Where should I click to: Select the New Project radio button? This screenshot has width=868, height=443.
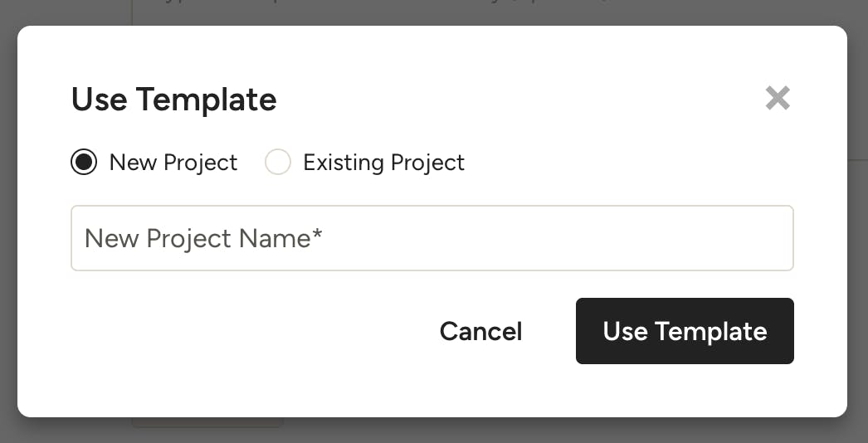pyautogui.click(x=84, y=163)
